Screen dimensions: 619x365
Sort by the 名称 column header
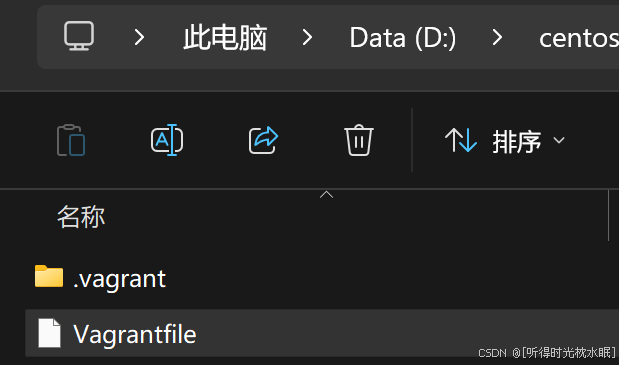[81, 217]
